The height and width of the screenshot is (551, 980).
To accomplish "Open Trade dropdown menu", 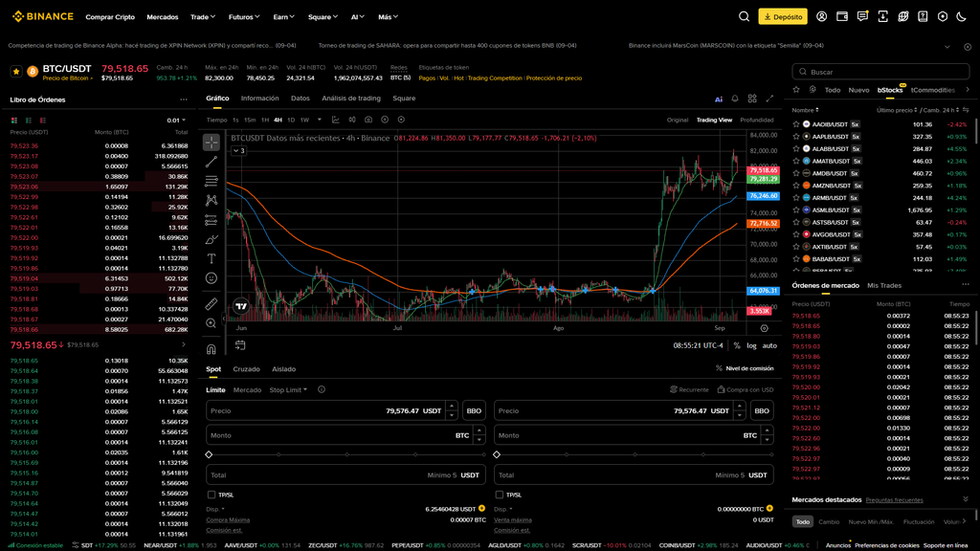I will tap(203, 17).
